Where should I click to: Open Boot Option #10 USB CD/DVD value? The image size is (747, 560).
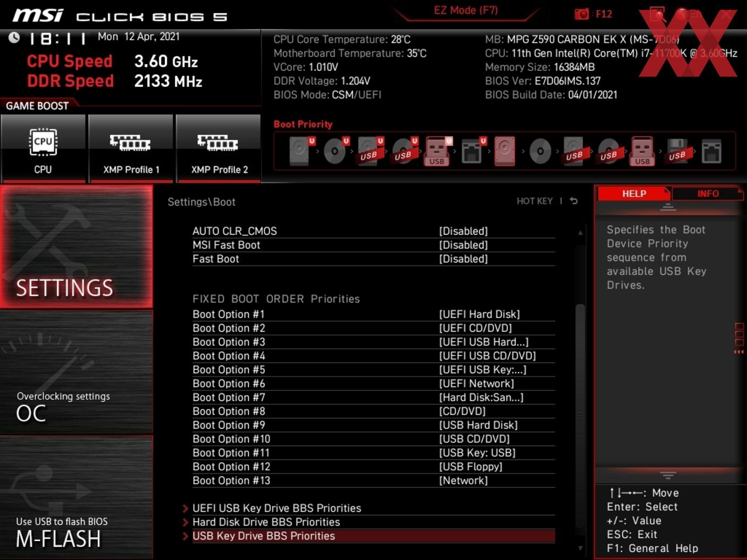pyautogui.click(x=474, y=439)
